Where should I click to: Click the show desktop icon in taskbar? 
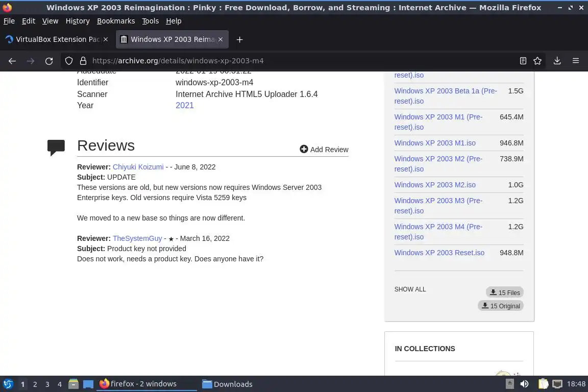click(x=88, y=384)
